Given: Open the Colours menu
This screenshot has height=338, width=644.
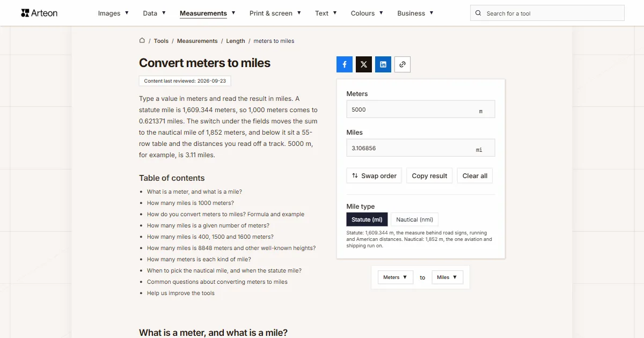Looking at the screenshot, I should pos(367,13).
